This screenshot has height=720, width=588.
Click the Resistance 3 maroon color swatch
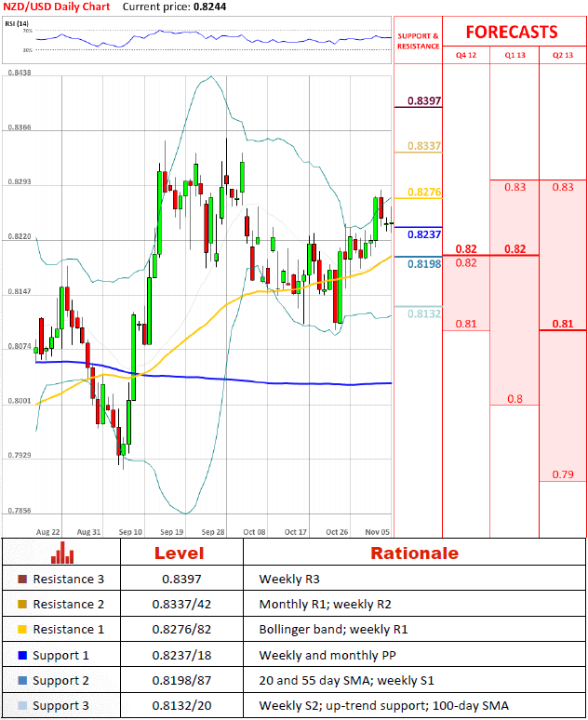click(x=22, y=579)
